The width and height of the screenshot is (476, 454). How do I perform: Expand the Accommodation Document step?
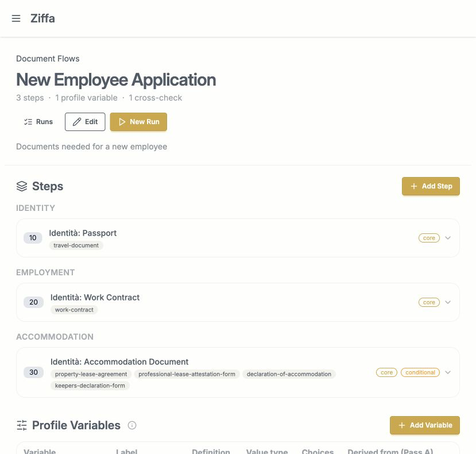(x=448, y=372)
